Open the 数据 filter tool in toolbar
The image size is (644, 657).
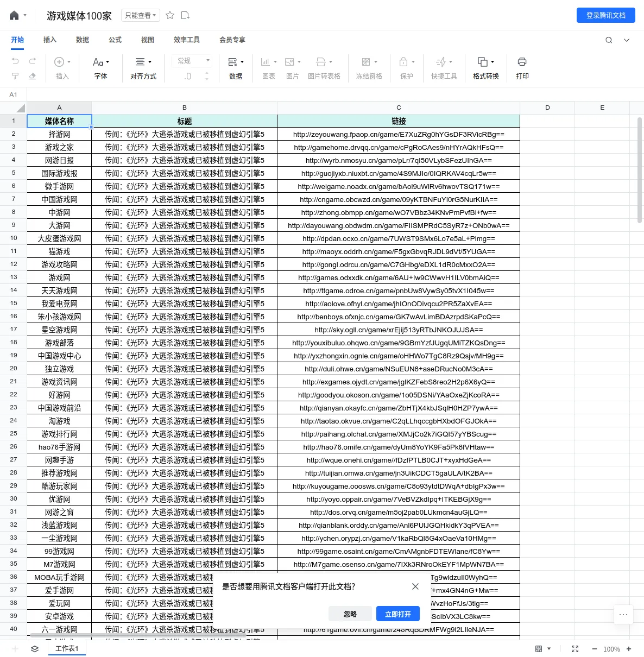[236, 68]
